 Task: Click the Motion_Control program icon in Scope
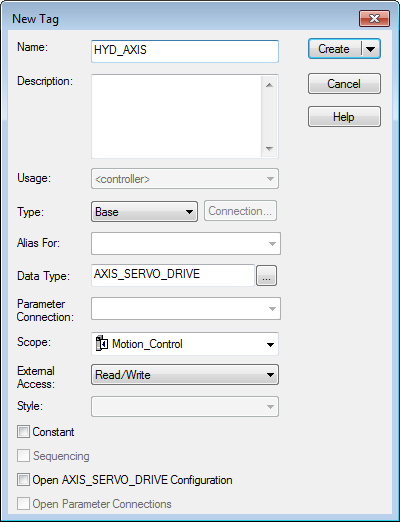point(102,343)
